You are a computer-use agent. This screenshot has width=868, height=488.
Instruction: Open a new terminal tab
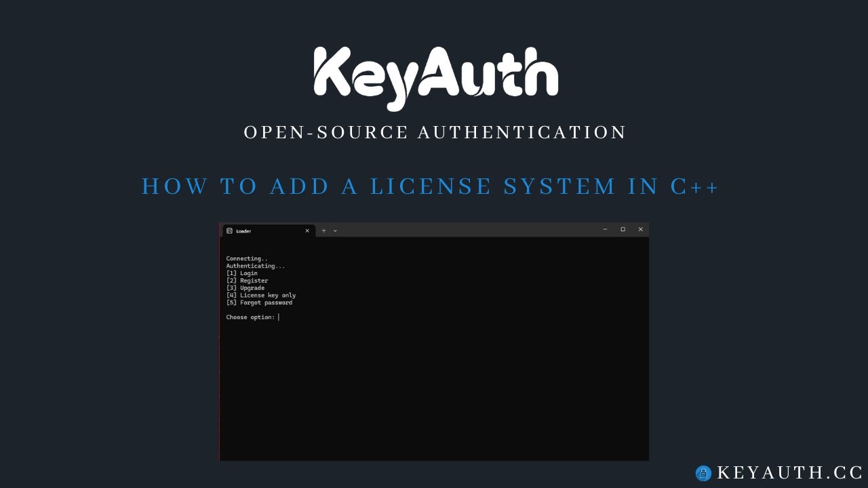tap(323, 230)
